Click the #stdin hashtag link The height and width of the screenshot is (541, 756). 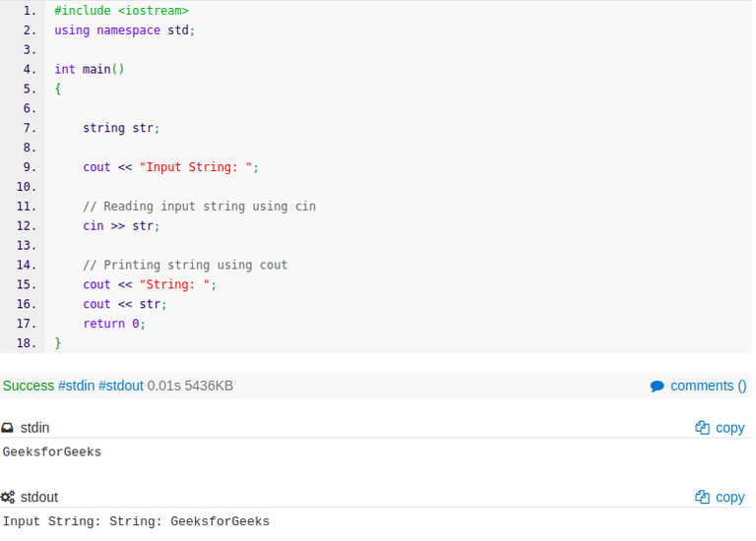76,386
